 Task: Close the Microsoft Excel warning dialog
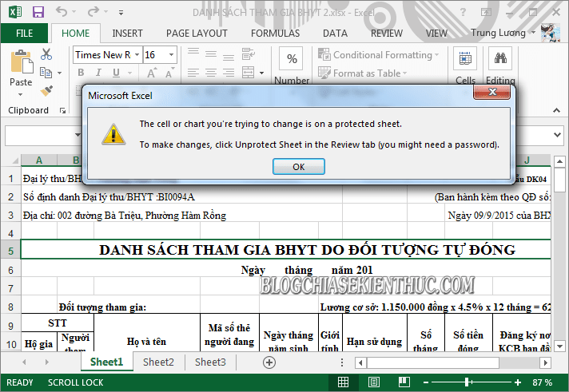492,92
